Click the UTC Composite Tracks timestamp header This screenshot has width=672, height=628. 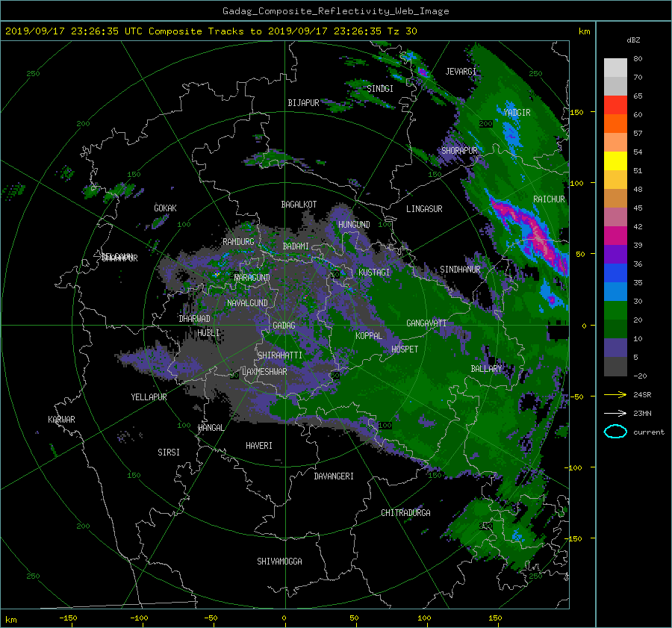211,31
